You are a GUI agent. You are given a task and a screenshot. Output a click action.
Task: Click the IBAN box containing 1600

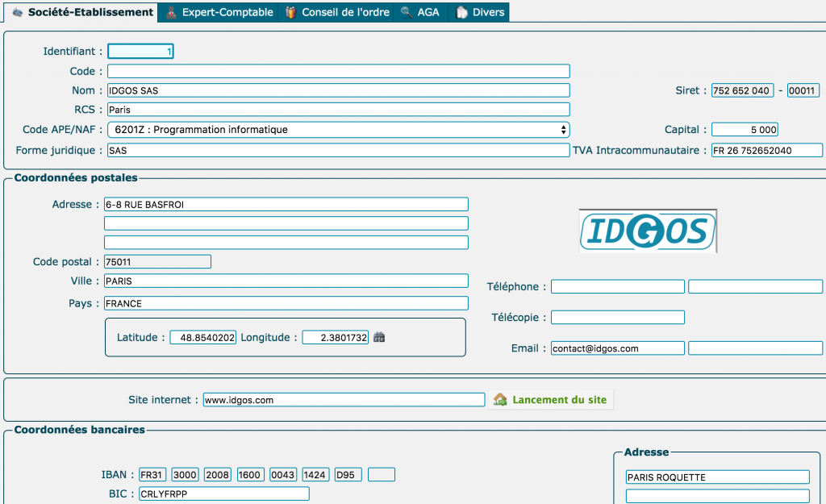[x=250, y=474]
